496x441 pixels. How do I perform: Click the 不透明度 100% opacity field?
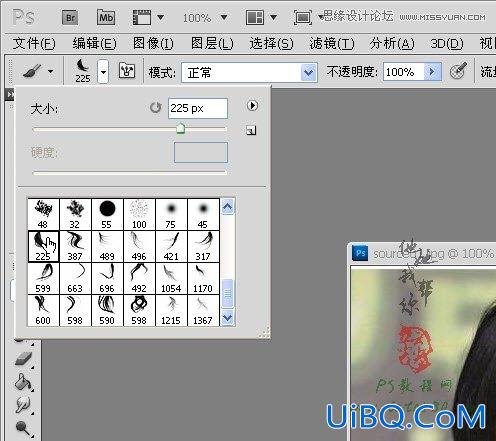tap(403, 72)
